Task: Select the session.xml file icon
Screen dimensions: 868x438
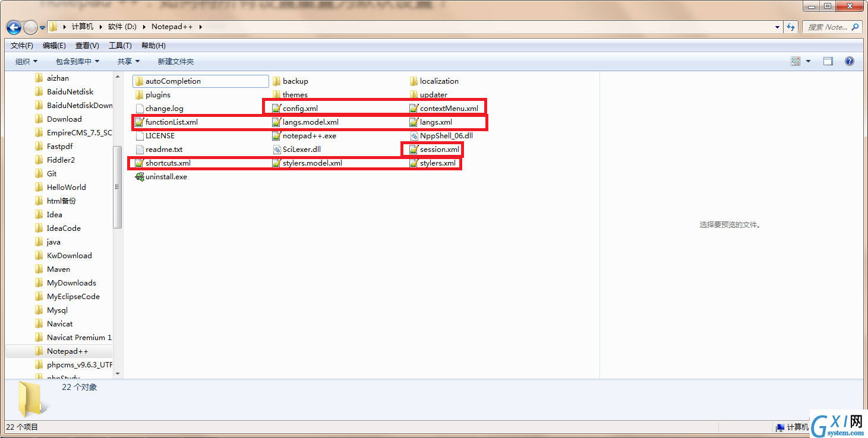Action: pyautogui.click(x=414, y=150)
